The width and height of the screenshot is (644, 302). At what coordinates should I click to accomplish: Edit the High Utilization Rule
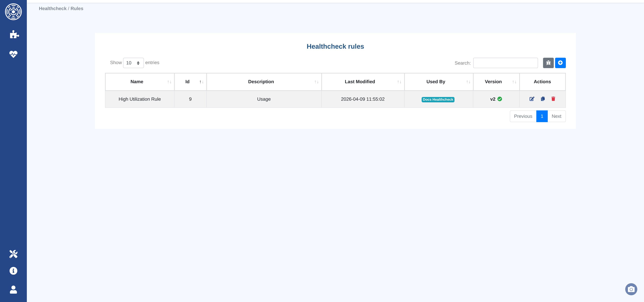pos(532,99)
